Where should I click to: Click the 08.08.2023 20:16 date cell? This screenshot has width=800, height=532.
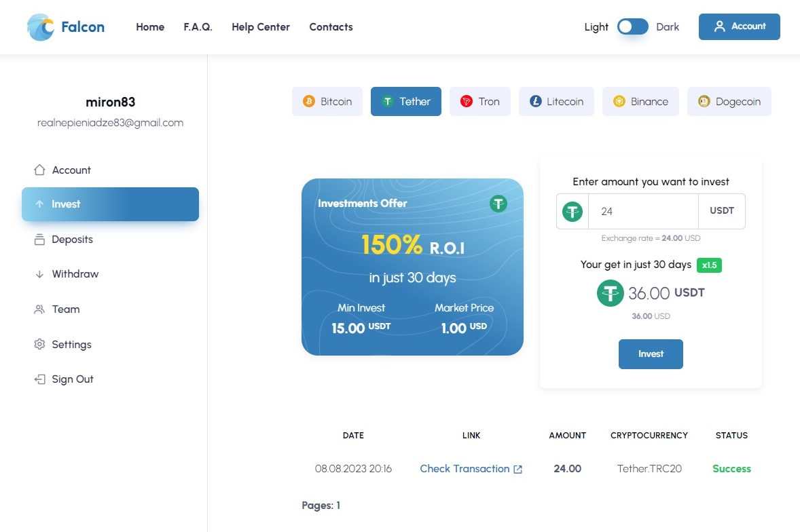[353, 469]
